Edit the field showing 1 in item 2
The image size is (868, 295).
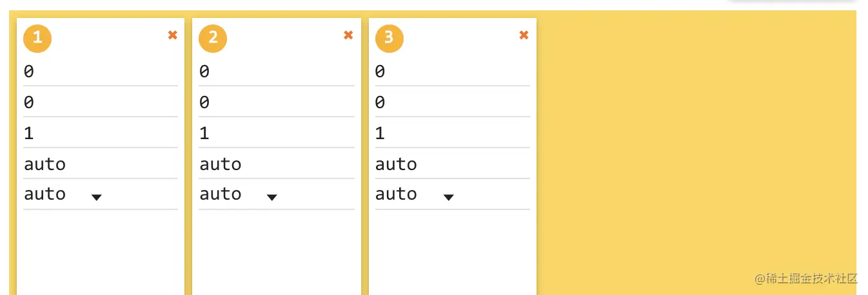[276, 133]
